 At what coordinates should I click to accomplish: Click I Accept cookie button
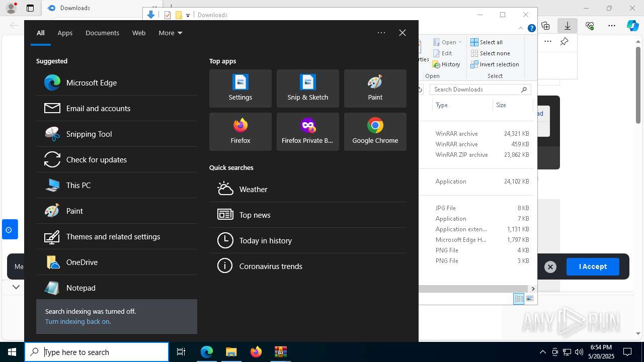click(x=593, y=266)
